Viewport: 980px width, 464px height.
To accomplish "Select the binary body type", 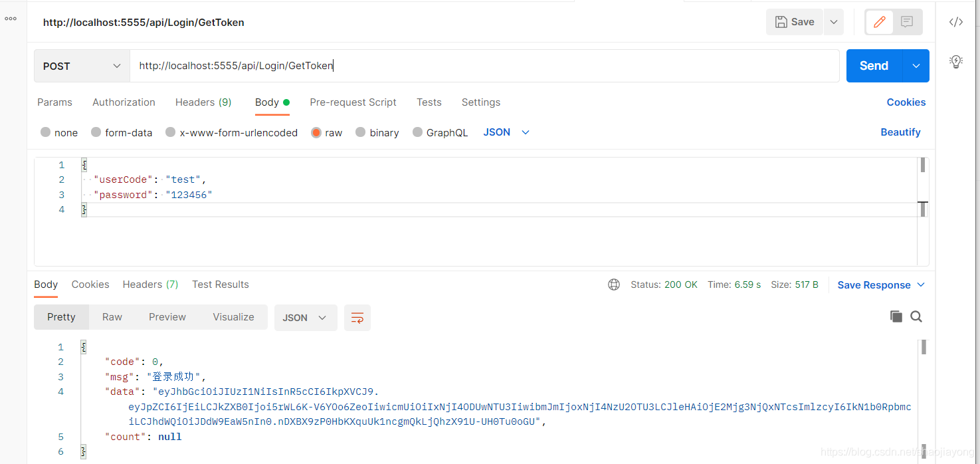I will point(377,132).
